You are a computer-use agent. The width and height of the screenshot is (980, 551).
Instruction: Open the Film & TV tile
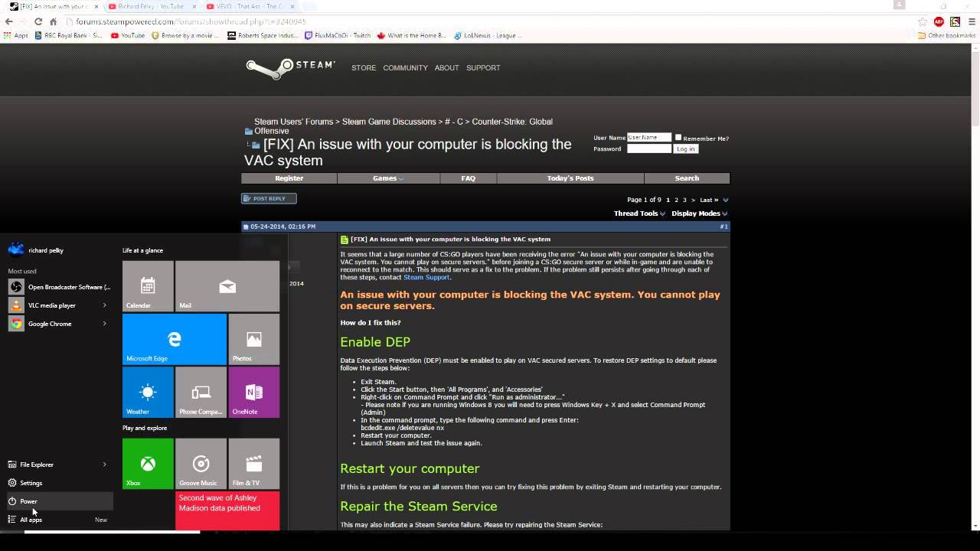click(x=253, y=464)
